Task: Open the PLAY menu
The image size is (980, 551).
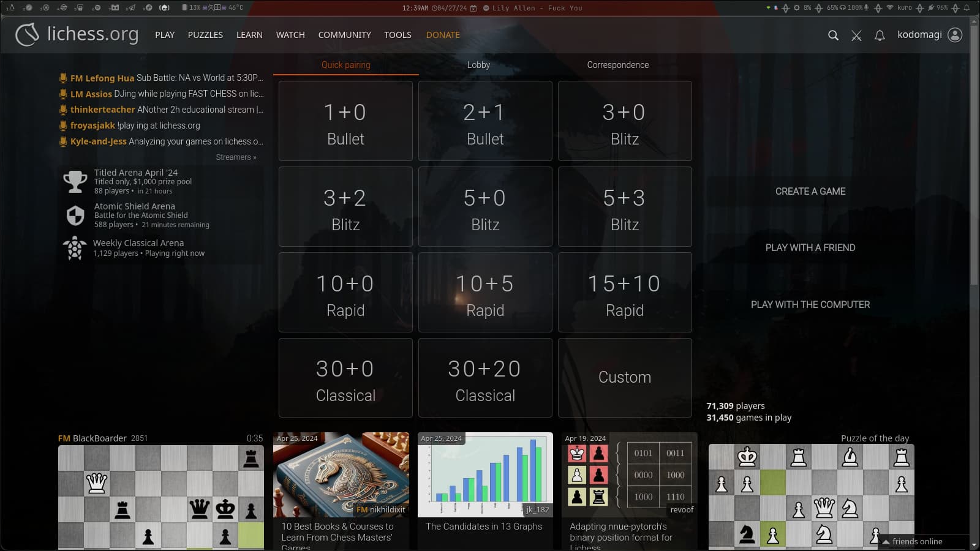Action: tap(165, 35)
